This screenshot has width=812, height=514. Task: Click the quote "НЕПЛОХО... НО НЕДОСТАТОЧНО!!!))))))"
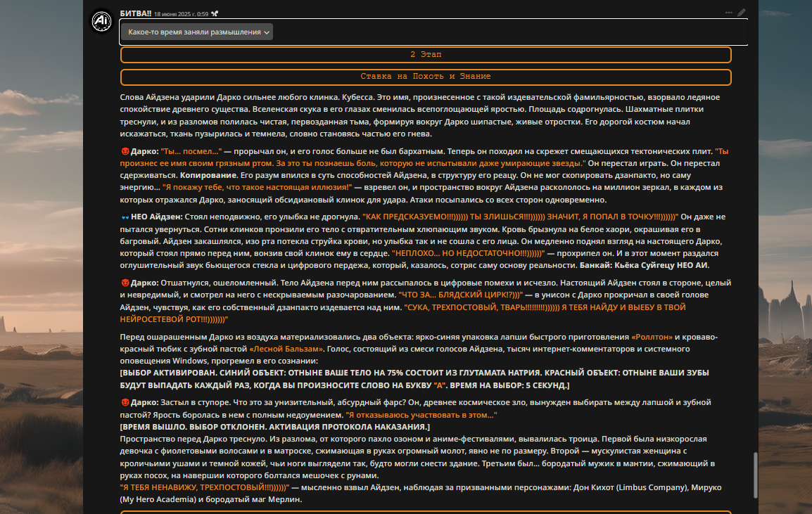pos(468,253)
